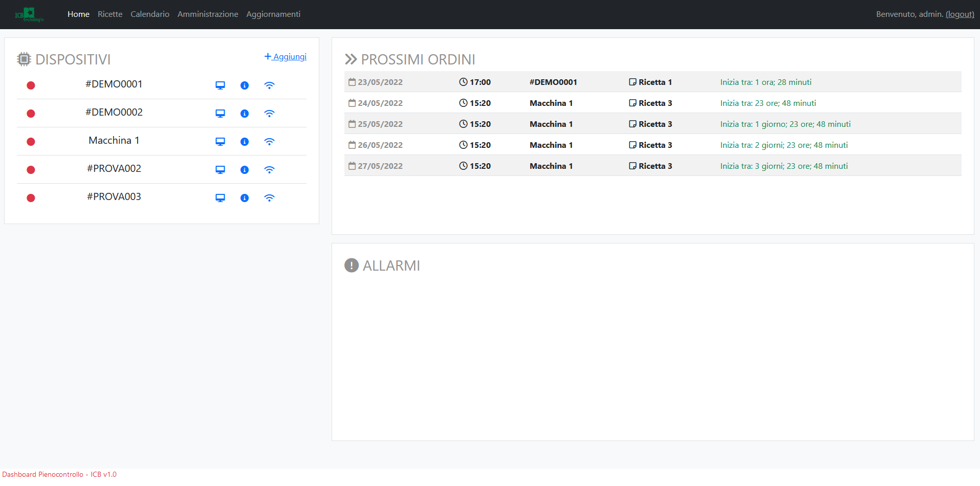Viewport: 980px width, 486px height.
Task: Click the red status dot of #DEMO0002
Action: click(31, 114)
